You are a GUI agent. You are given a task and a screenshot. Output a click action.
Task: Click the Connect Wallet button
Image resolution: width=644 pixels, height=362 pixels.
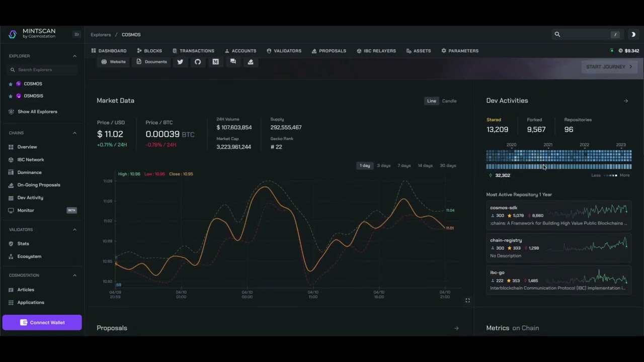pyautogui.click(x=42, y=322)
